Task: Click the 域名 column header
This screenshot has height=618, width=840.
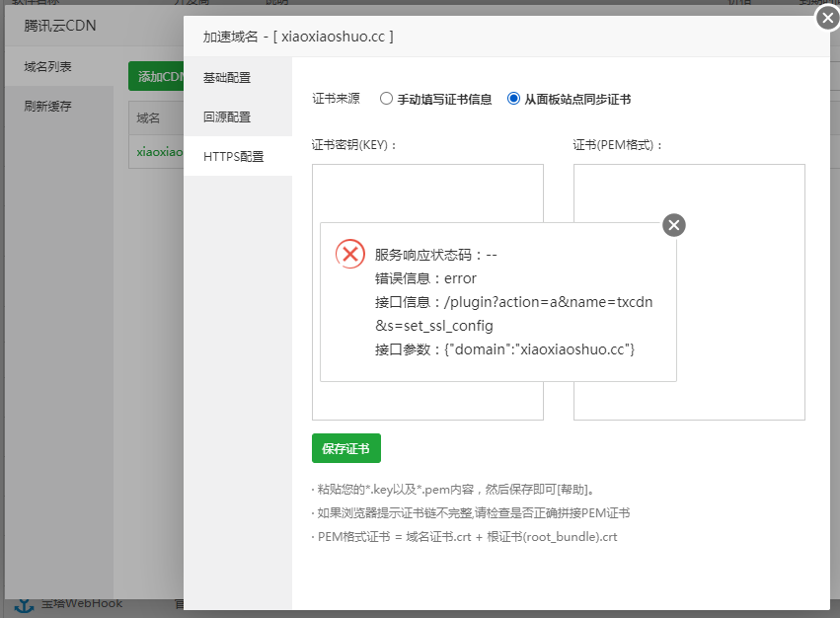Action: coord(148,117)
